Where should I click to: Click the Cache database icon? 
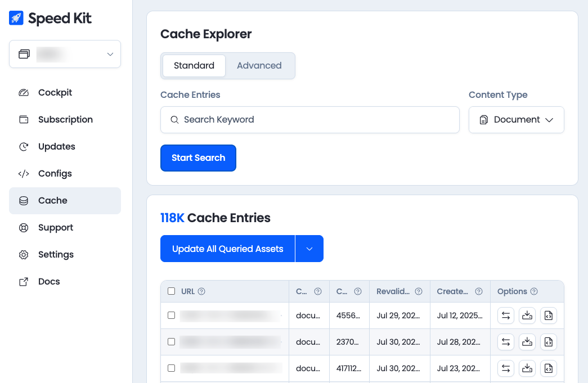(x=24, y=201)
